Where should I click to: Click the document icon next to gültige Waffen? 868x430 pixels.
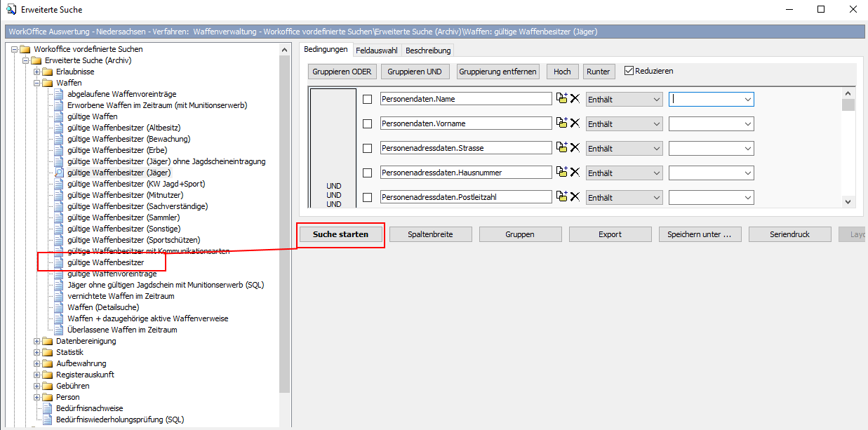pos(60,116)
